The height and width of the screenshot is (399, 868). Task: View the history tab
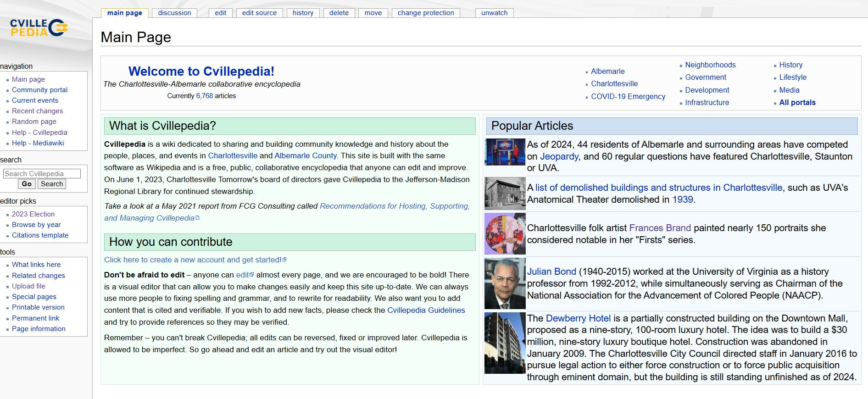point(303,13)
